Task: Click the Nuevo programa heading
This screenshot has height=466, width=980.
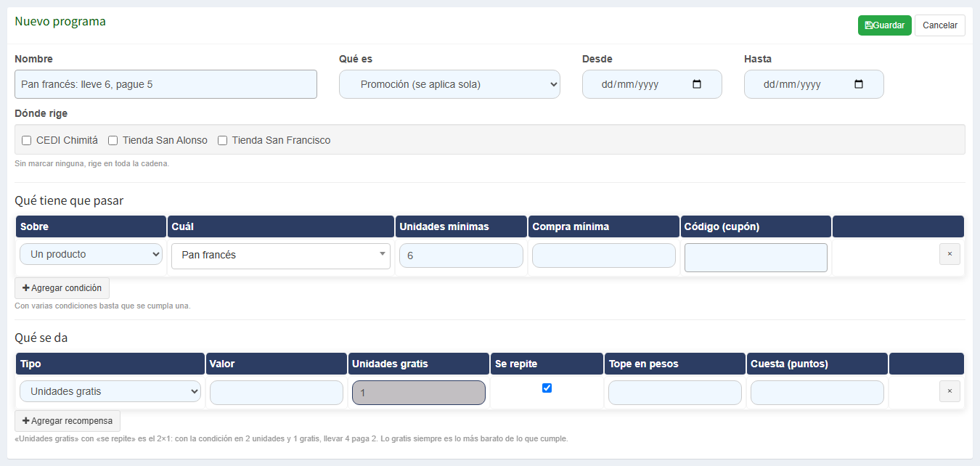Action: click(x=60, y=22)
